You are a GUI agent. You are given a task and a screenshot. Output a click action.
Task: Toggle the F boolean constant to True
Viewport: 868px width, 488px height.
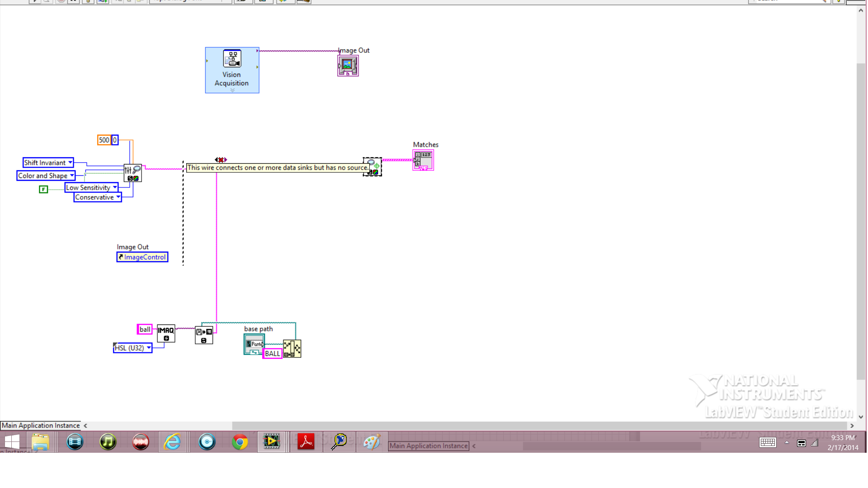pos(43,189)
